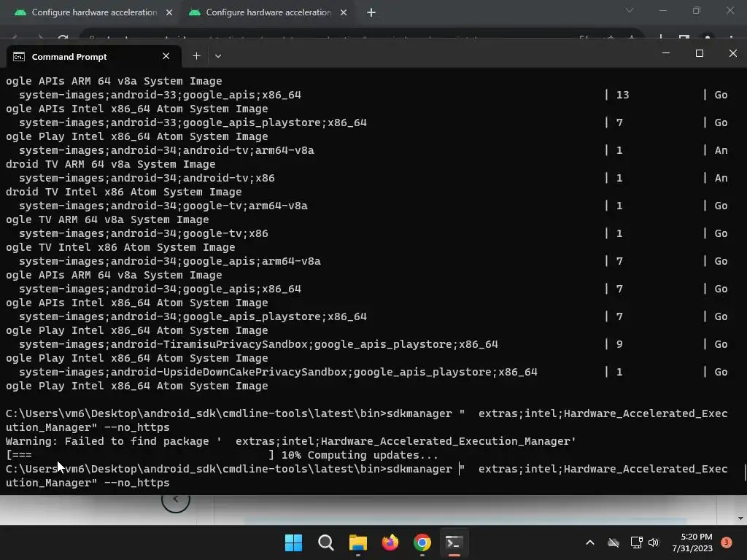Click the Android favicon on first Chrome tab
The height and width of the screenshot is (560, 747).
point(20,12)
